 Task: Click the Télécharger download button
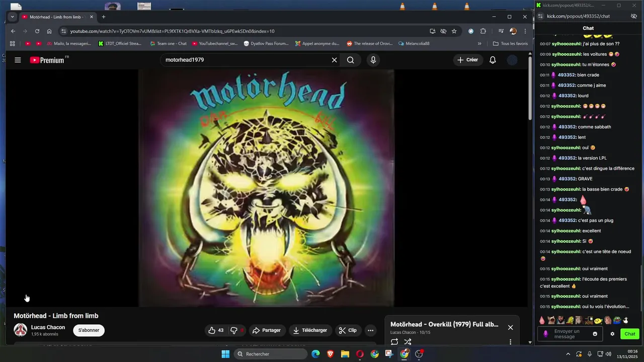tap(310, 330)
